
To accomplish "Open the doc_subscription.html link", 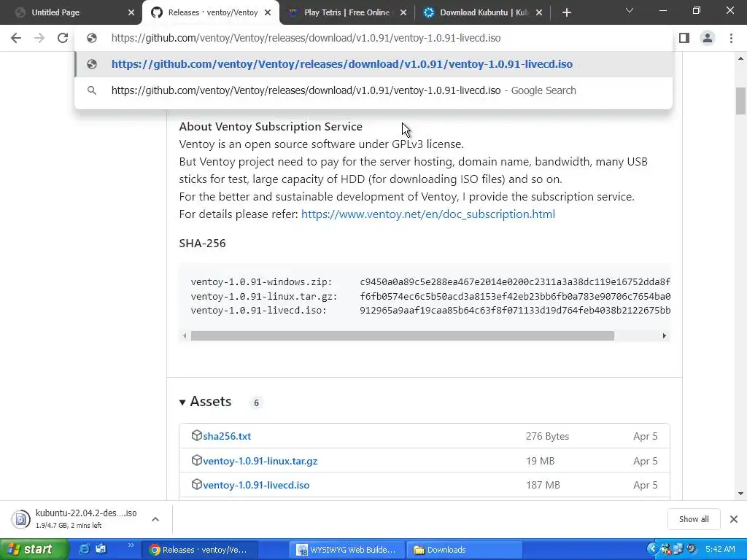I will [427, 214].
